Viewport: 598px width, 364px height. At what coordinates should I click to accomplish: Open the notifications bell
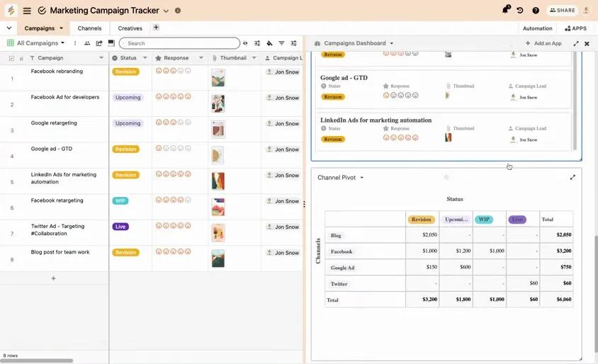(x=505, y=10)
